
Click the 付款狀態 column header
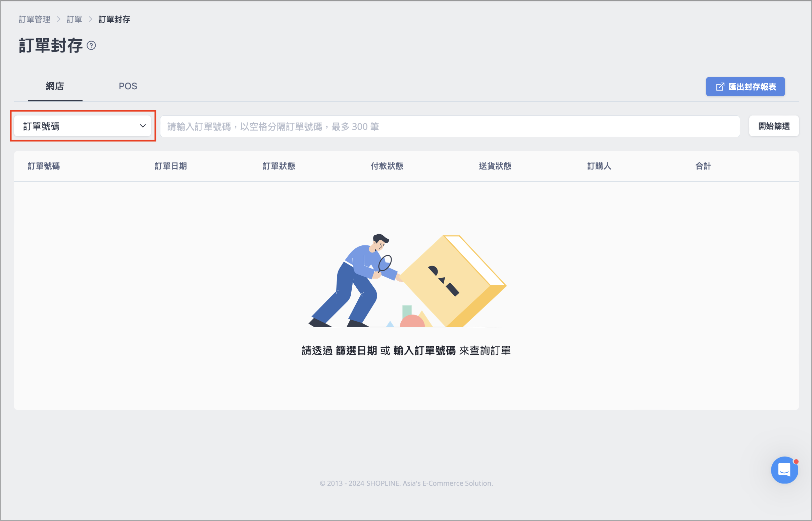(387, 166)
